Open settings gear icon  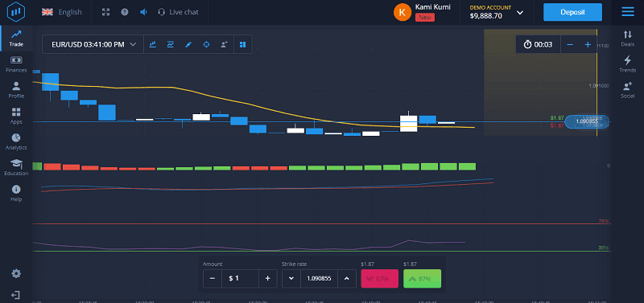pos(16,273)
